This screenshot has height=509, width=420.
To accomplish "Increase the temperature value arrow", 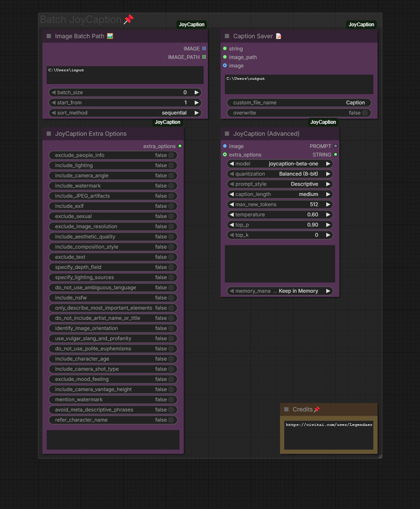I will (328, 215).
